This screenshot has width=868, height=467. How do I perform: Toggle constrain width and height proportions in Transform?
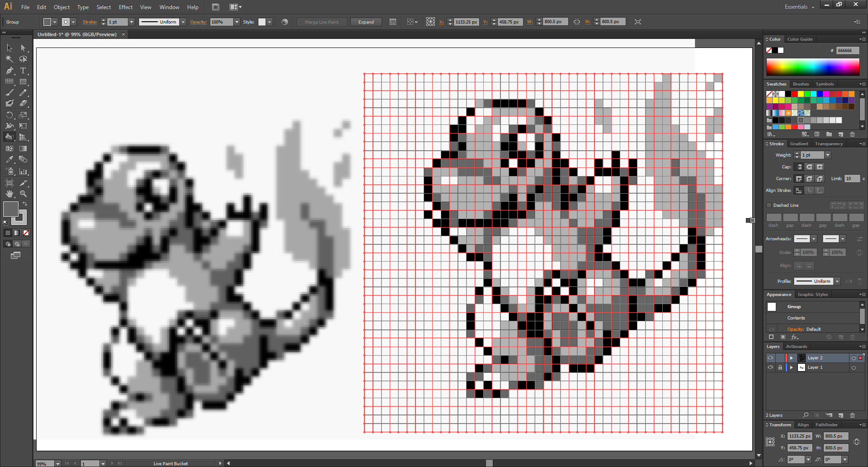pyautogui.click(x=856, y=442)
